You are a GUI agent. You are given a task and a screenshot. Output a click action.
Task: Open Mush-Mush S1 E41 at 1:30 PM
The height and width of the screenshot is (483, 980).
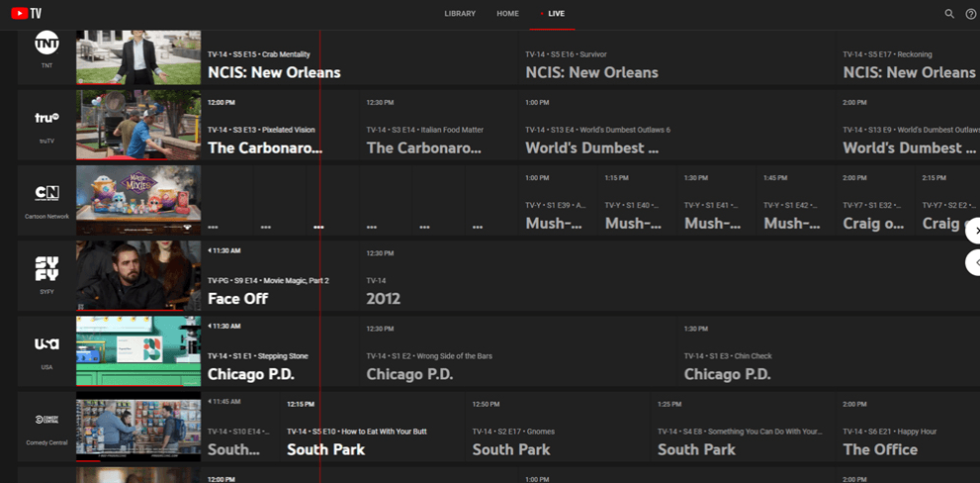(716, 200)
